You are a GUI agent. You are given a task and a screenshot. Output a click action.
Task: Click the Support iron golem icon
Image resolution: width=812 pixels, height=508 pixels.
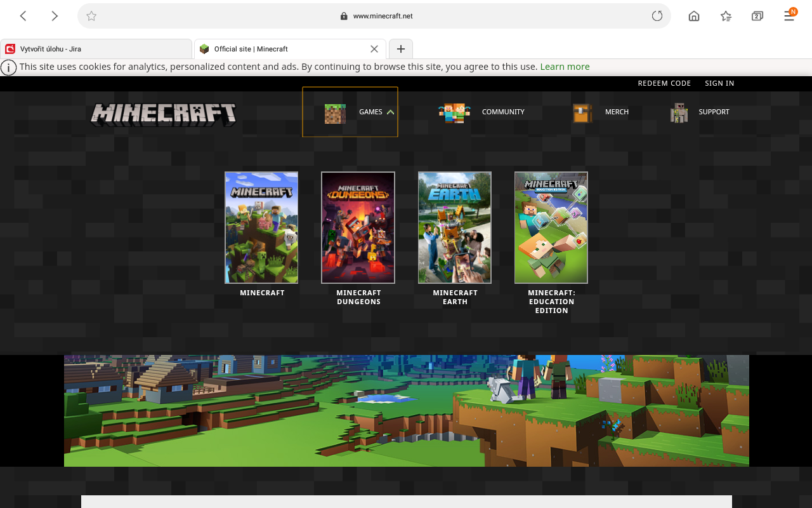pos(679,112)
